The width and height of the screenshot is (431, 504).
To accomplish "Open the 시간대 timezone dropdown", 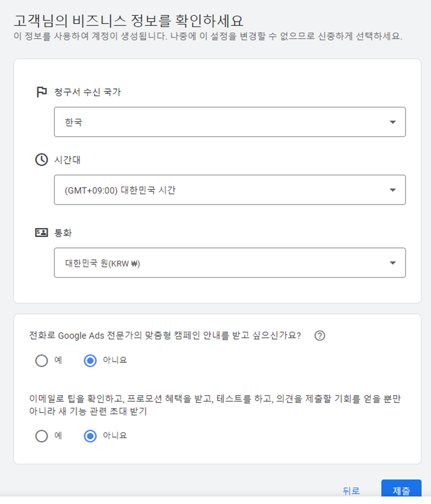I will point(229,190).
